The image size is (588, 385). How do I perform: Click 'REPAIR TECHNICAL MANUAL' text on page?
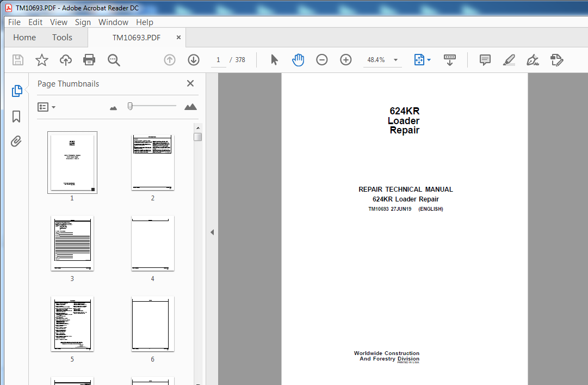pyautogui.click(x=405, y=190)
